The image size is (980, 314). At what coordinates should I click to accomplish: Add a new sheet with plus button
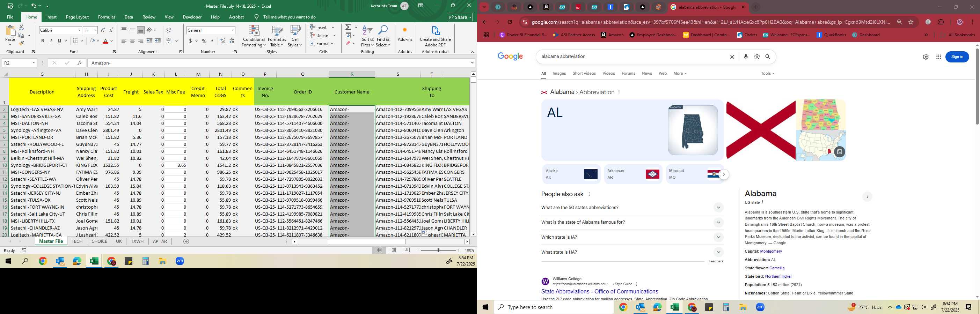point(186,241)
